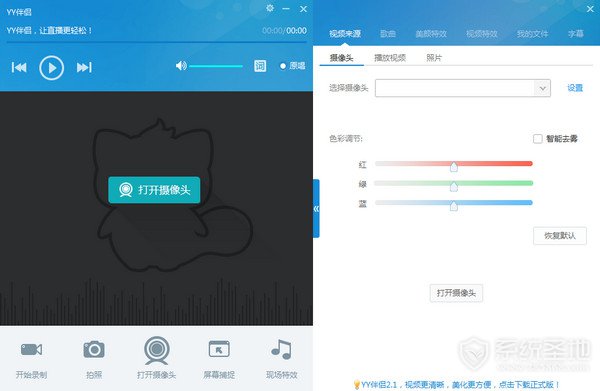Switch to 我的文件 tab

point(532,34)
